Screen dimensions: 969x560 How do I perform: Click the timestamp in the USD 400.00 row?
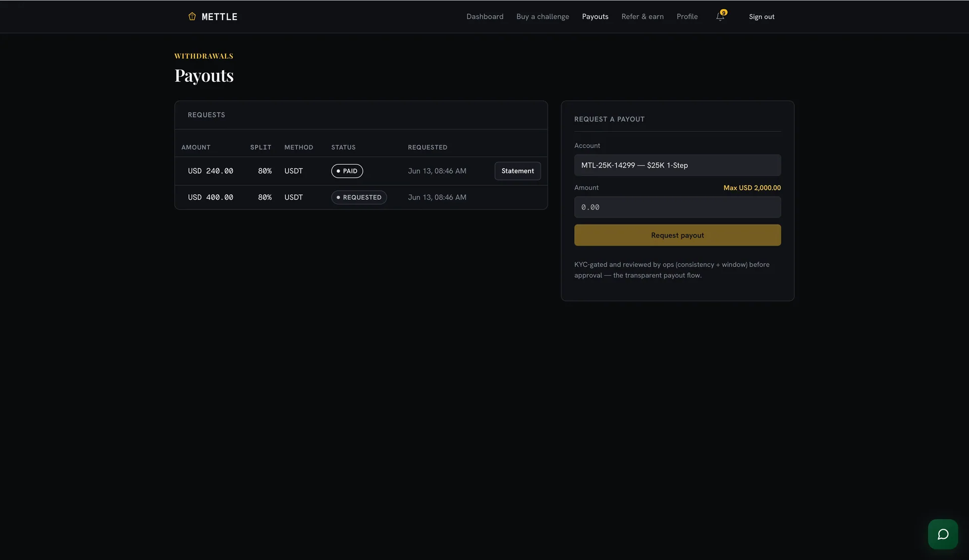pos(437,197)
